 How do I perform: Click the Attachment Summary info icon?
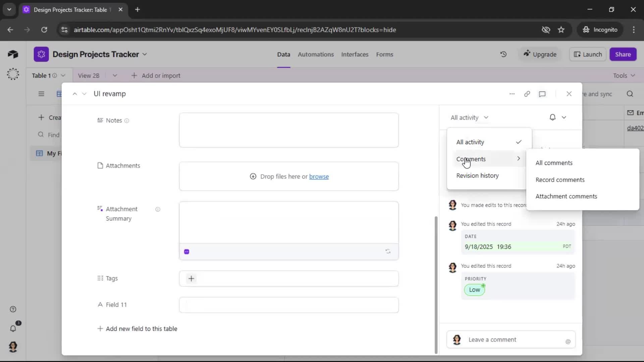(x=158, y=209)
